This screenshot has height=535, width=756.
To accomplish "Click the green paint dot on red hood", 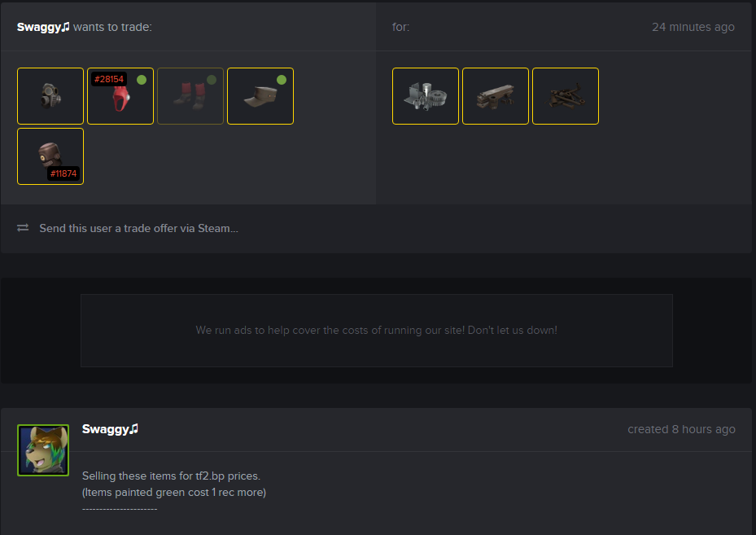I will pos(142,80).
